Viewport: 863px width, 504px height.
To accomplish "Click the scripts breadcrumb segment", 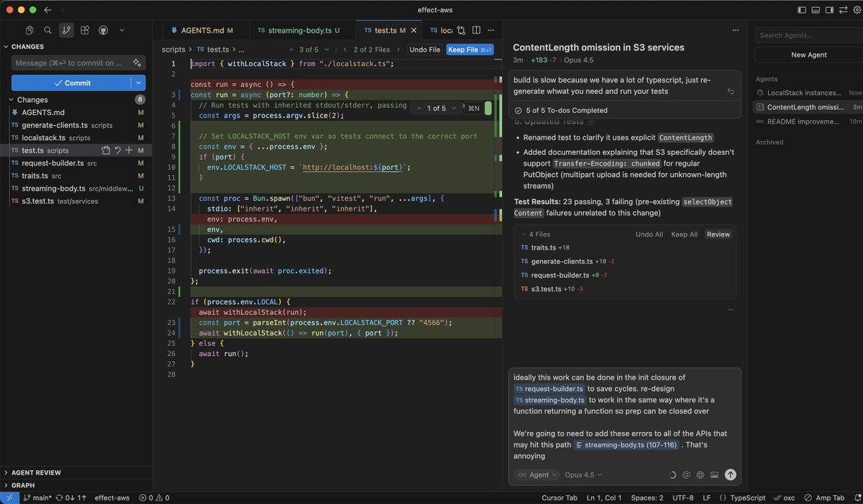I will [x=173, y=50].
